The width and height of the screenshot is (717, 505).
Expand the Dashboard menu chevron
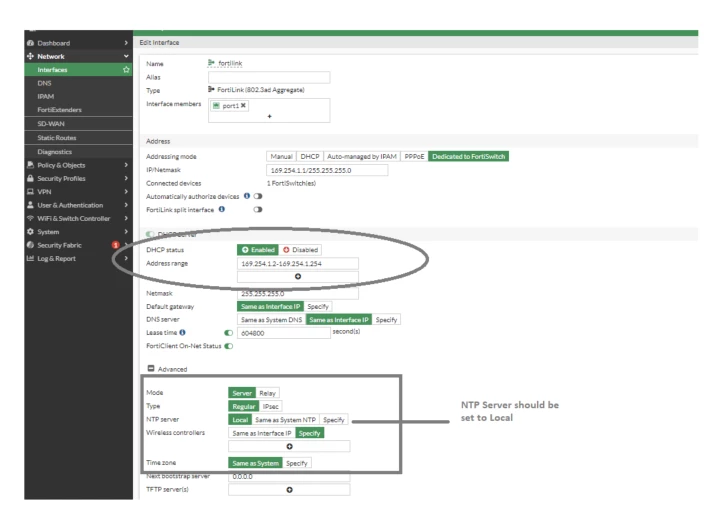[x=126, y=43]
